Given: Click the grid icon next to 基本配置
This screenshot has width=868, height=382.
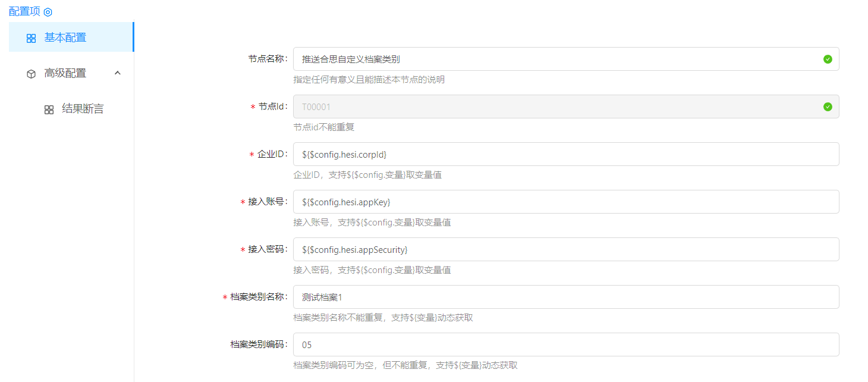Looking at the screenshot, I should coord(32,38).
